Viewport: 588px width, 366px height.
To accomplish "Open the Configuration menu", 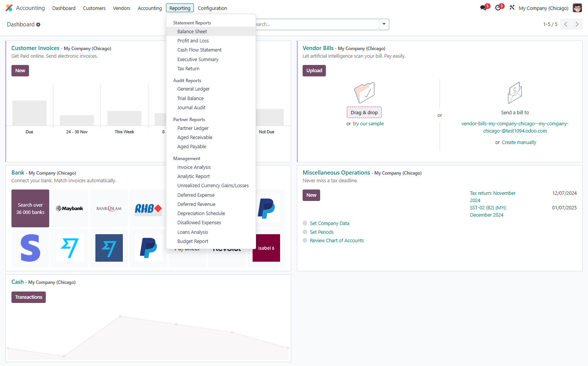I will pos(212,8).
